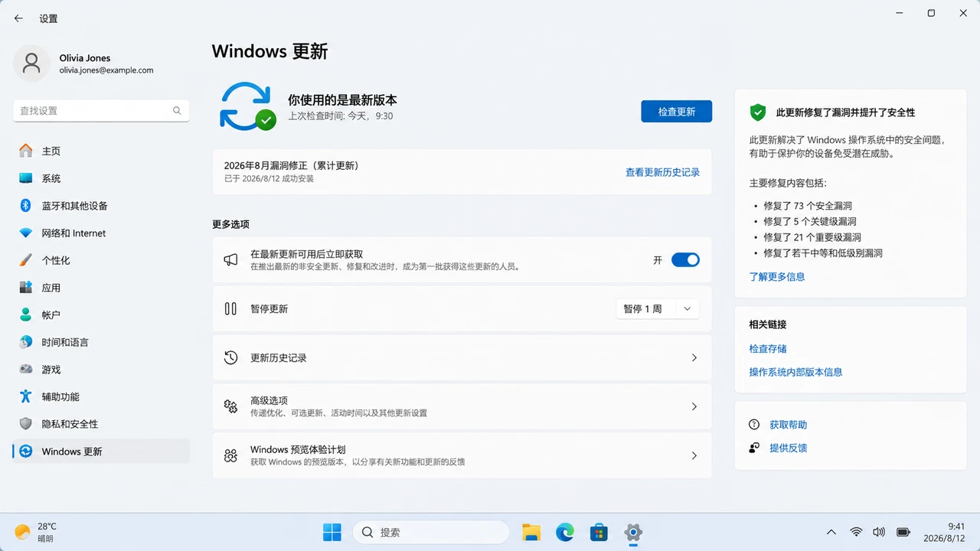
Task: Click the gears icon beside 高级选项
Action: pos(230,406)
